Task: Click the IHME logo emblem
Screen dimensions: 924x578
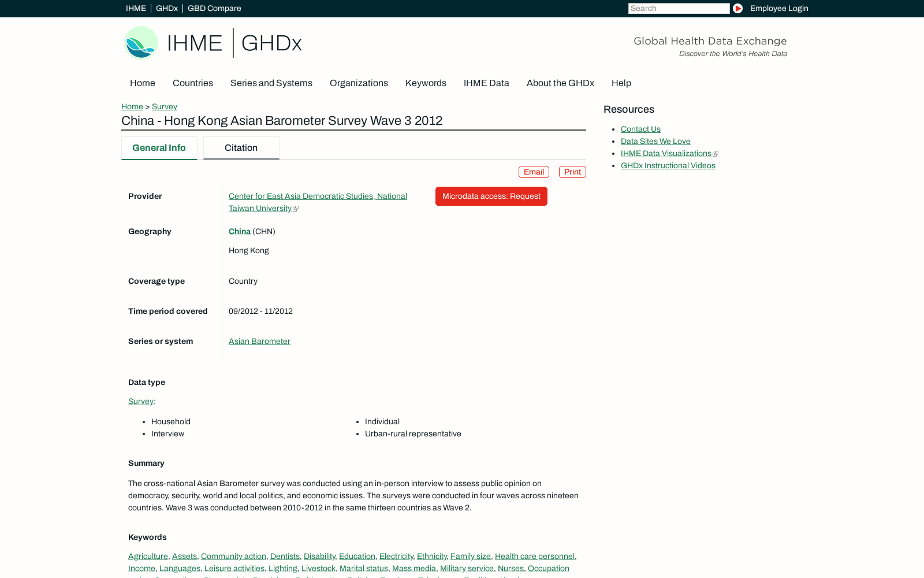Action: coord(141,43)
